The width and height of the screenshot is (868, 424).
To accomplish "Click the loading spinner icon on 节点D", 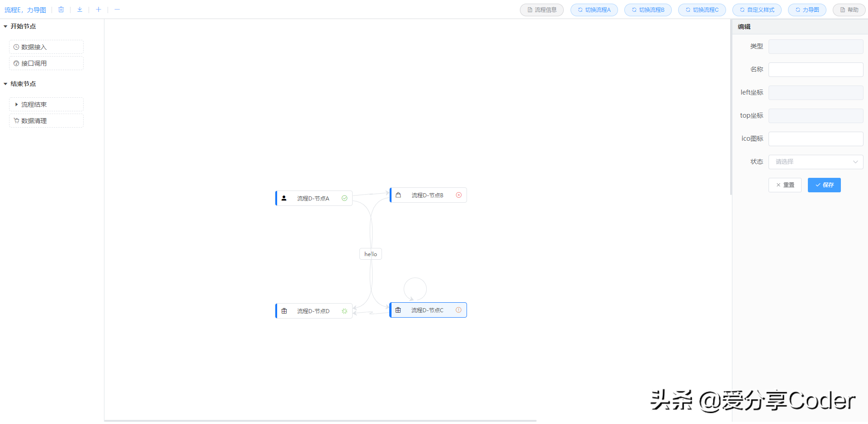I will tap(344, 311).
